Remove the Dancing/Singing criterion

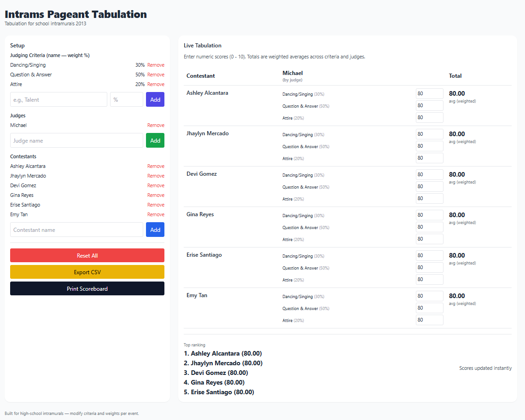point(156,65)
